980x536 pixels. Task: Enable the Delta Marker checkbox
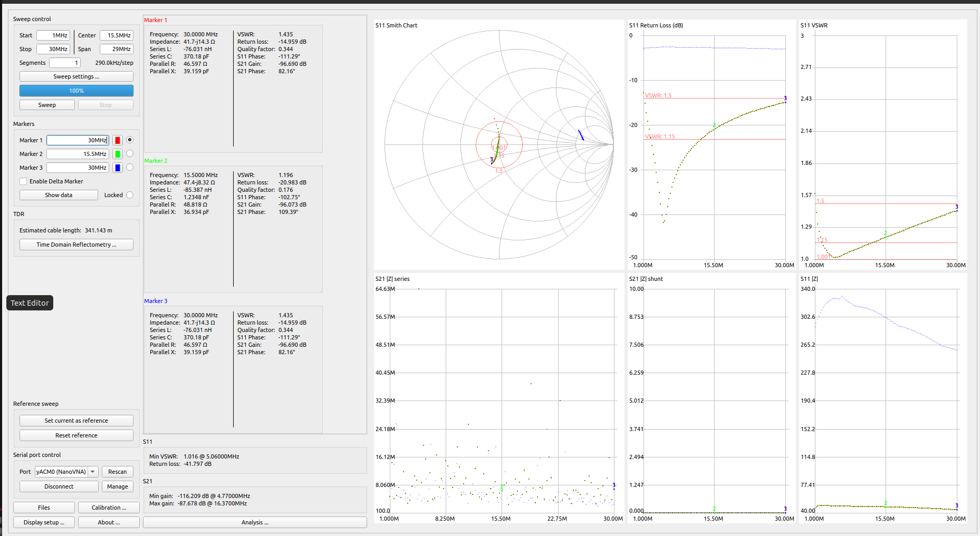pyautogui.click(x=23, y=181)
